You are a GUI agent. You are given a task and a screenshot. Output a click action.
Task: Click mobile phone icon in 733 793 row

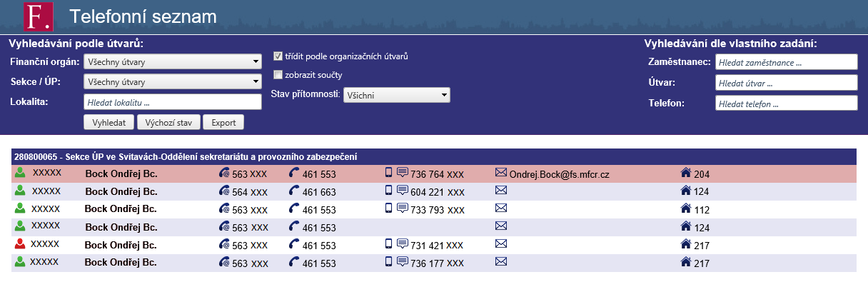[x=389, y=208]
